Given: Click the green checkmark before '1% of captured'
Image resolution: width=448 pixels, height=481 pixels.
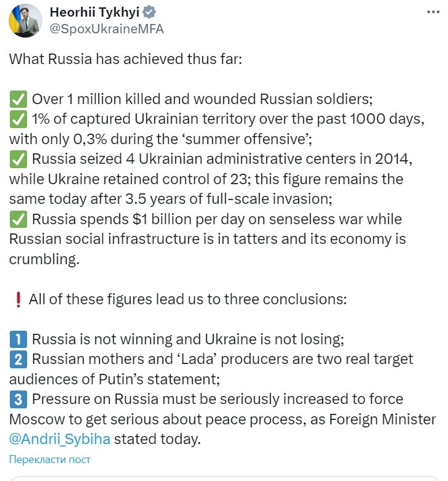Looking at the screenshot, I should click(x=18, y=119).
